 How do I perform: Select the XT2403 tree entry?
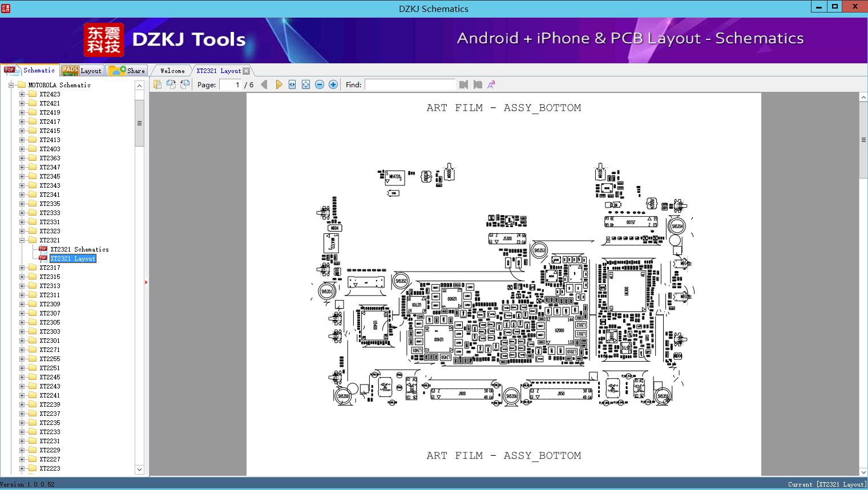pyautogui.click(x=50, y=149)
